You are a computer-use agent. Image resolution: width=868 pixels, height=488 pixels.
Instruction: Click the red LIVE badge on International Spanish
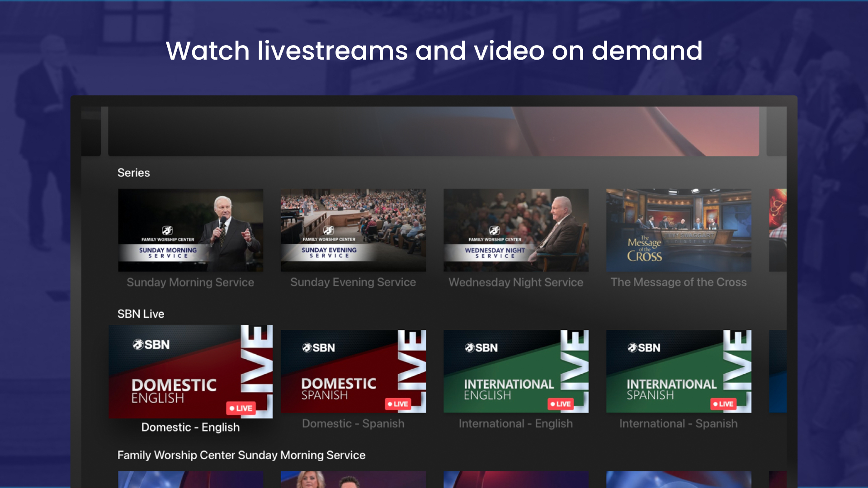[x=723, y=404]
